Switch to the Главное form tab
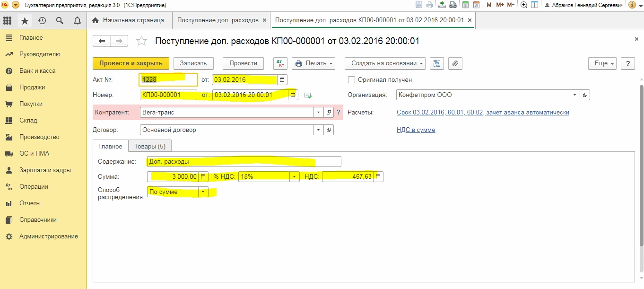 pyautogui.click(x=110, y=146)
